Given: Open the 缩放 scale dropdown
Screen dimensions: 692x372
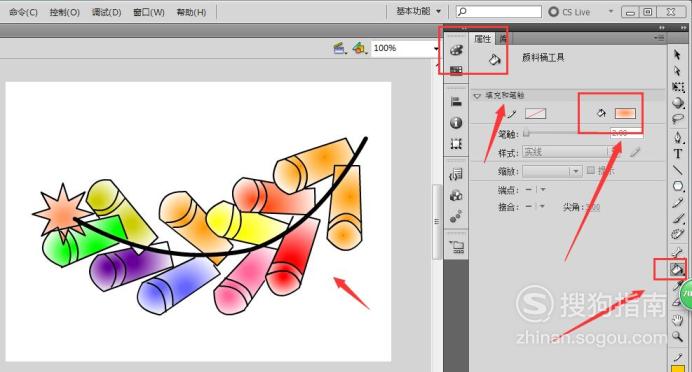Looking at the screenshot, I should [x=552, y=171].
